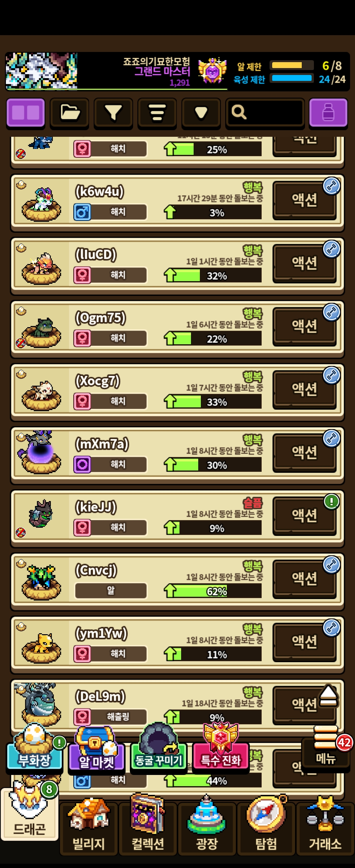Click the search input field
Image resolution: width=355 pixels, height=868 pixels.
pyautogui.click(x=265, y=113)
